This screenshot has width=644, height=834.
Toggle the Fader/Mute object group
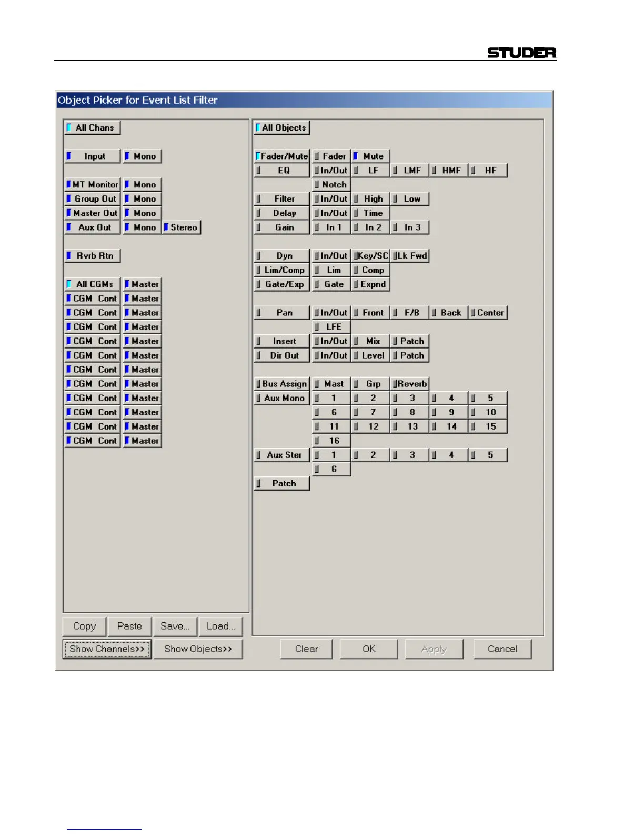click(x=281, y=156)
